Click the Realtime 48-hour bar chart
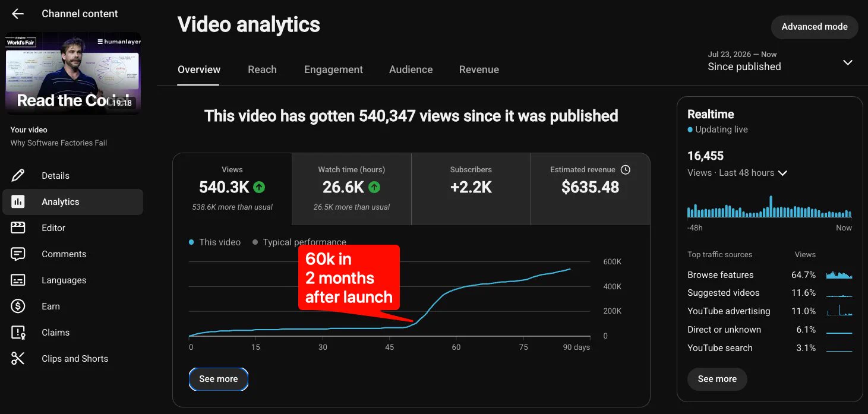 tap(769, 207)
